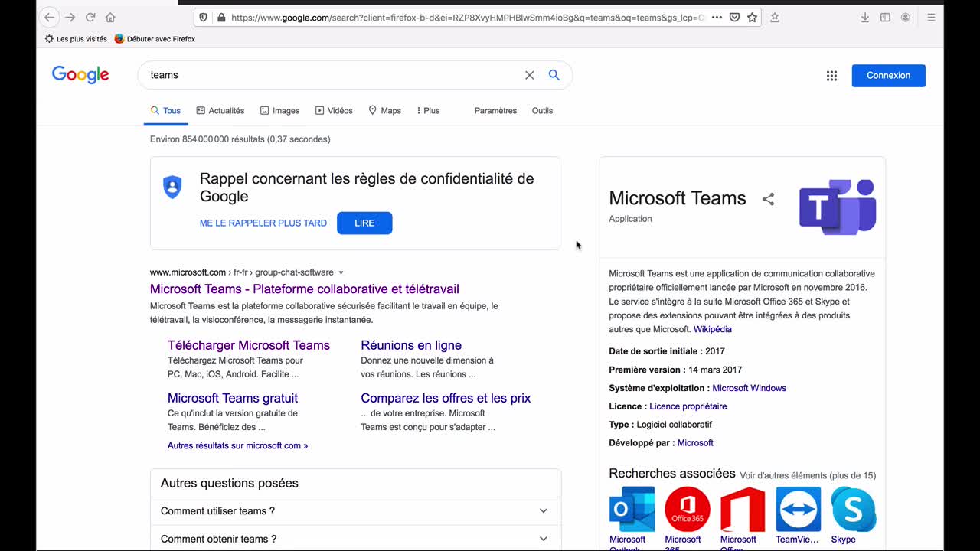Click the Microsoft developer link
Screen dimensions: 980x551
click(695, 443)
